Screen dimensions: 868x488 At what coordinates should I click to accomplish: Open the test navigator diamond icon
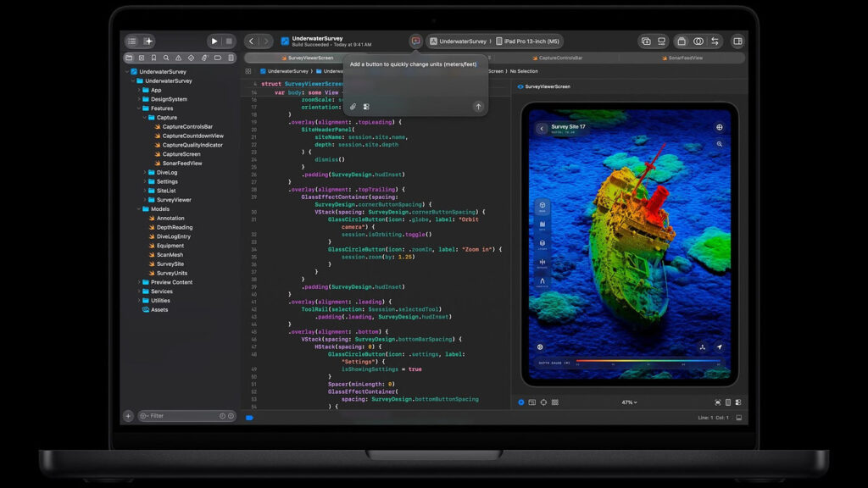tap(191, 58)
